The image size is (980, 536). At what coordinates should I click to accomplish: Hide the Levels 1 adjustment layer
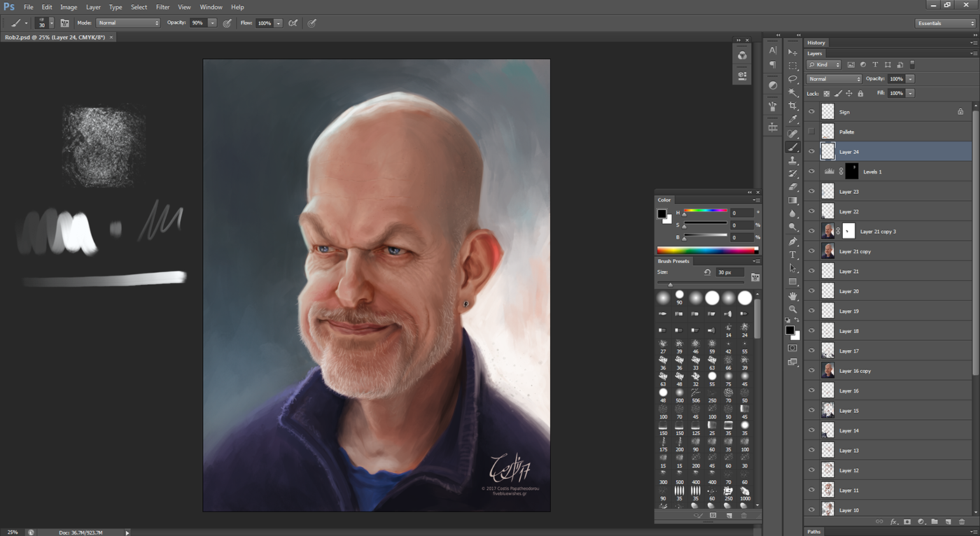(x=812, y=171)
